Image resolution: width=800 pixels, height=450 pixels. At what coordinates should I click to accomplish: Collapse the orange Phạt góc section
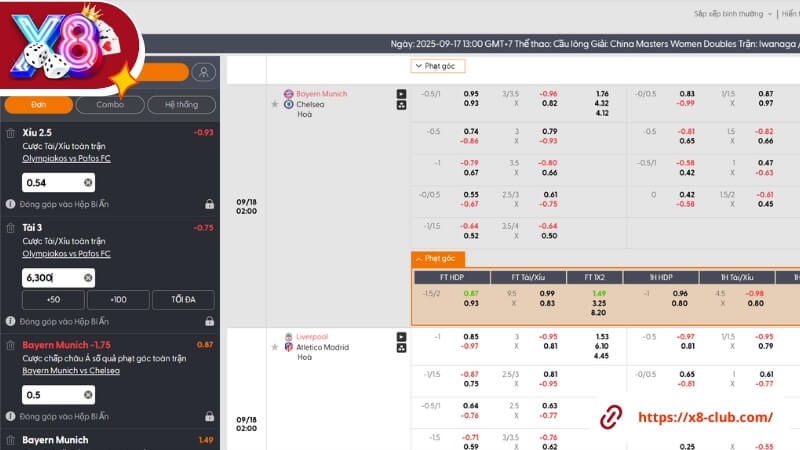point(438,259)
